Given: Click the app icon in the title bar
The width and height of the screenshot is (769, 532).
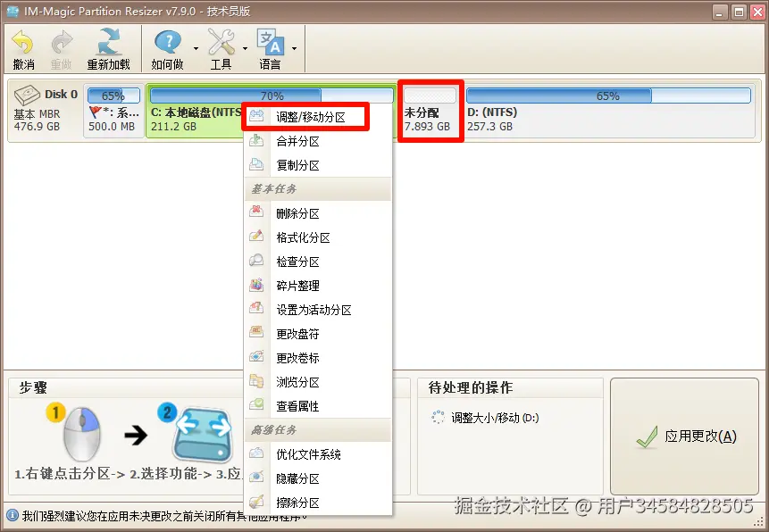Looking at the screenshot, I should coord(13,11).
